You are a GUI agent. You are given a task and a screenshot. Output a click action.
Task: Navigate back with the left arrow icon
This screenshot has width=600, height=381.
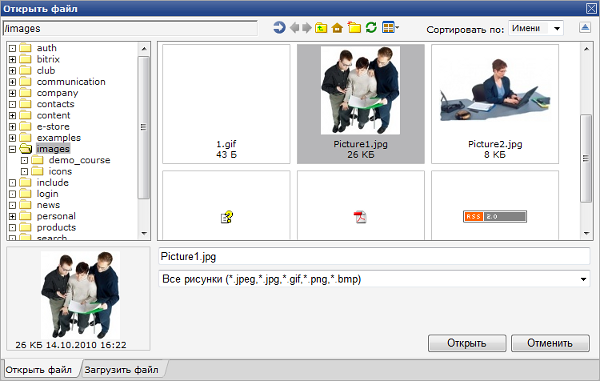pos(294,28)
